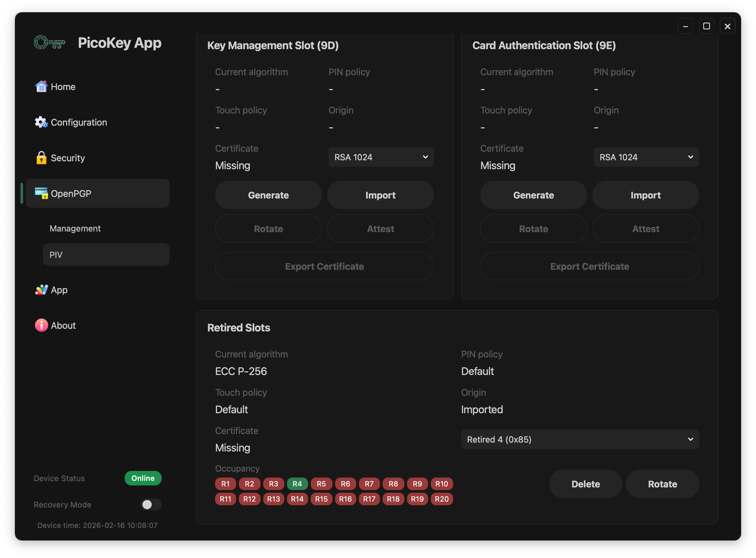The image size is (756, 558).
Task: Click Import in Card Authentication Slot
Action: 645,195
